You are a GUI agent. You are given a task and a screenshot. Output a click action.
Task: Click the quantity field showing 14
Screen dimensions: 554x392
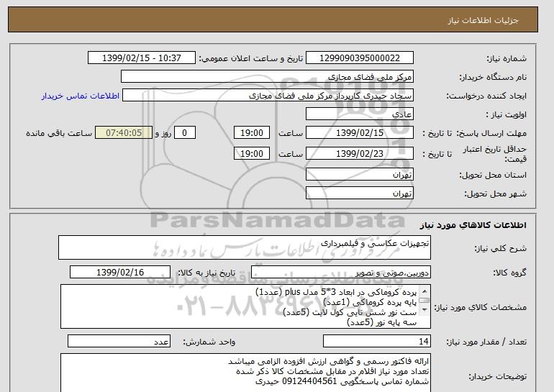[377, 342]
